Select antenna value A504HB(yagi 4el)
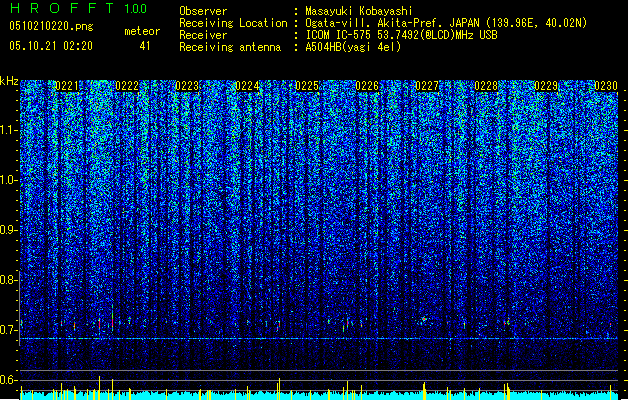This screenshot has width=629, height=400. click(353, 47)
